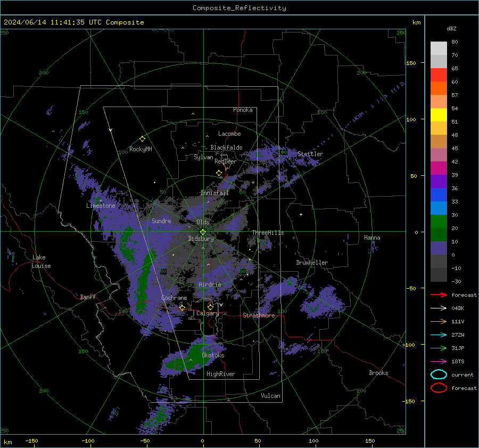This screenshot has height=448, width=479.
Task: Click the Composite_Reflectivity title text
Action: point(240,8)
